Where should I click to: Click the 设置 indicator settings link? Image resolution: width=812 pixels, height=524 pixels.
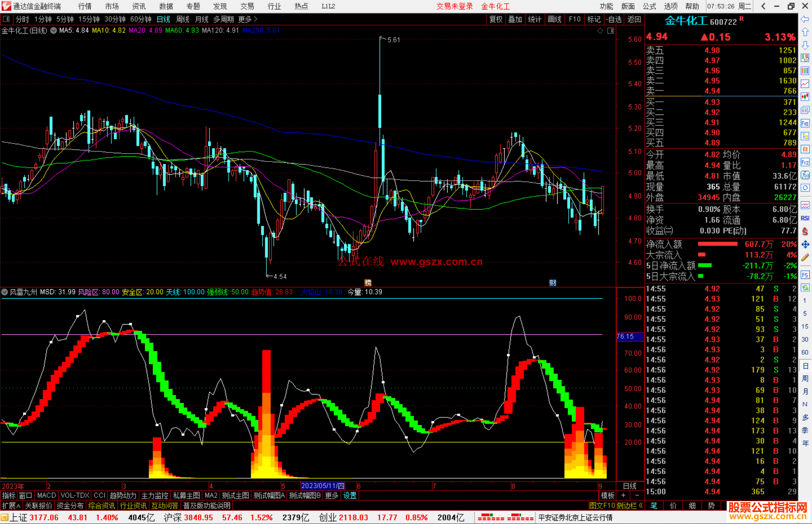350,495
